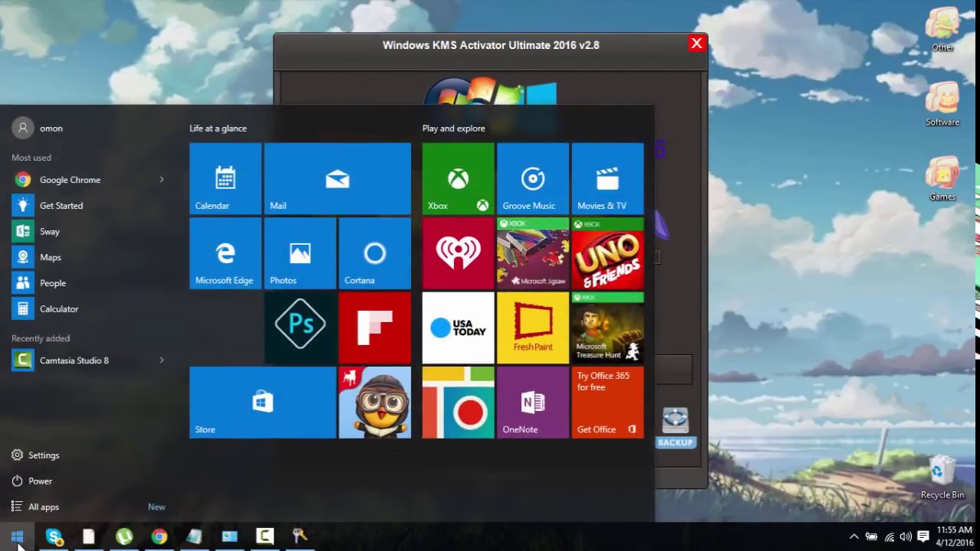Click the Windows Start button
The image size is (980, 551).
18,536
